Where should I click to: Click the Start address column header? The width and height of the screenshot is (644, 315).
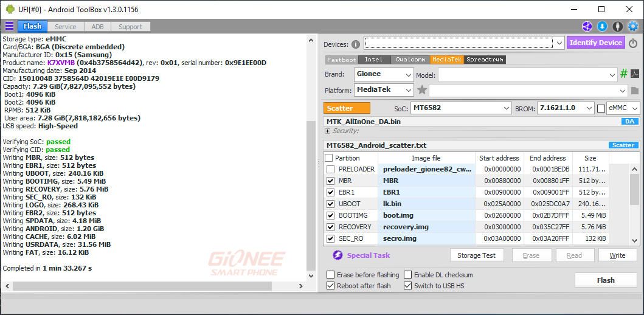coord(499,158)
